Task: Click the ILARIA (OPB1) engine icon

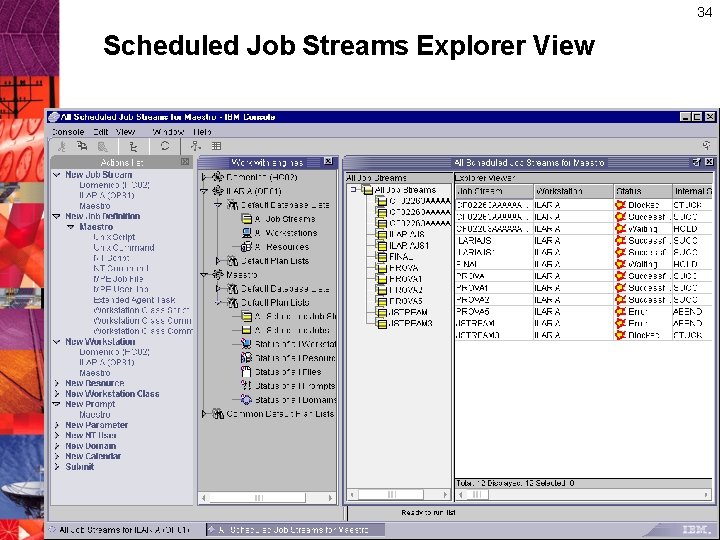Action: [218, 191]
